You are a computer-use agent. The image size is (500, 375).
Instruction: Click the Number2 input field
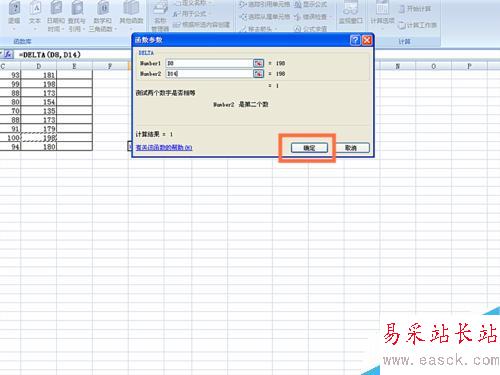[x=209, y=73]
